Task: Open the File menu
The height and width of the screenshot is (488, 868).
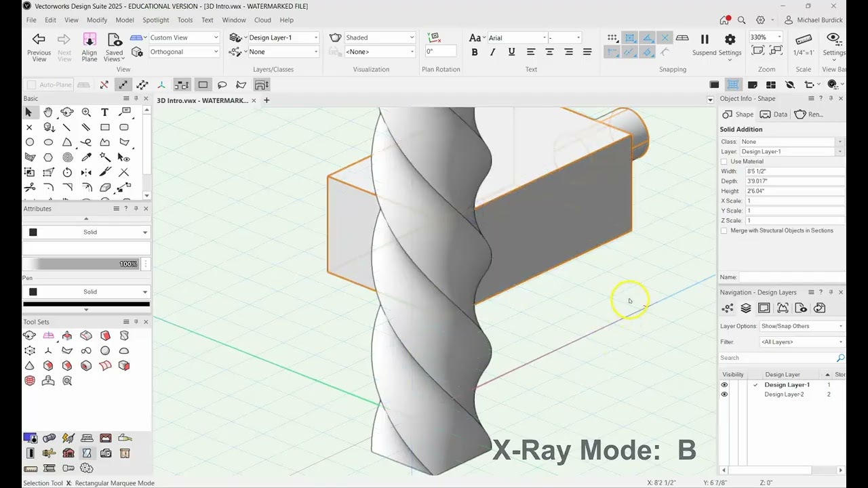Action: pos(31,20)
